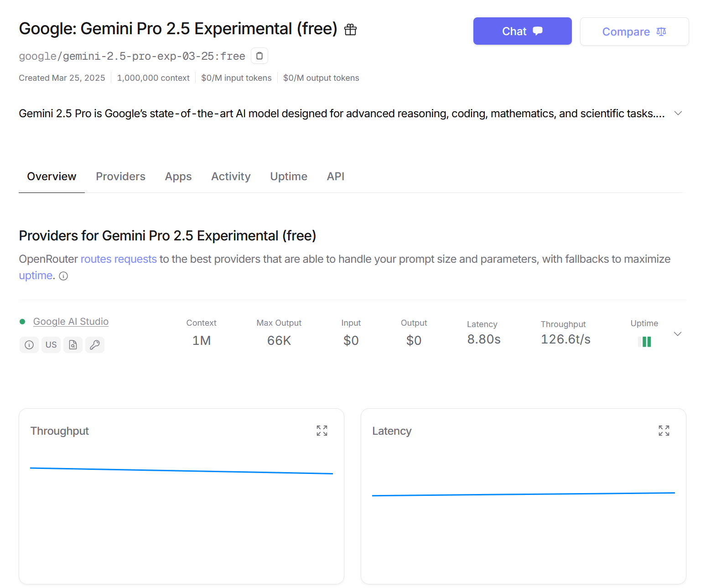Click the 126.6t/s throughput value
This screenshot has width=721, height=588.
[x=565, y=339]
